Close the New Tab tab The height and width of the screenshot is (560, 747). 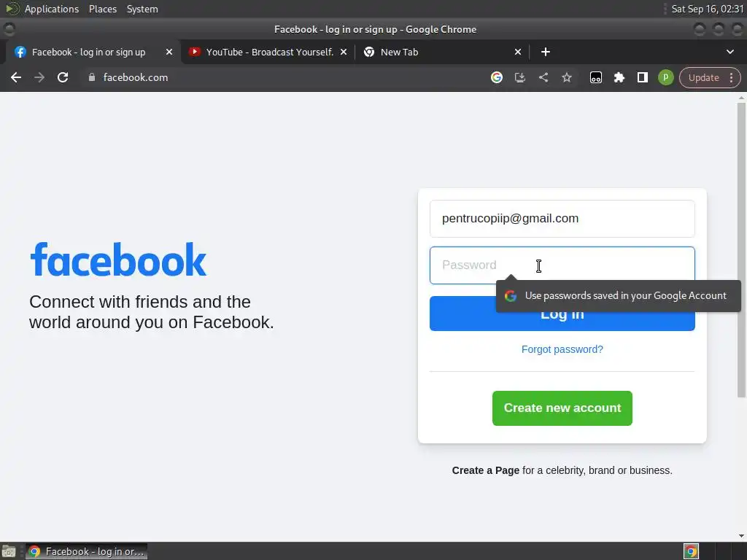coord(518,52)
